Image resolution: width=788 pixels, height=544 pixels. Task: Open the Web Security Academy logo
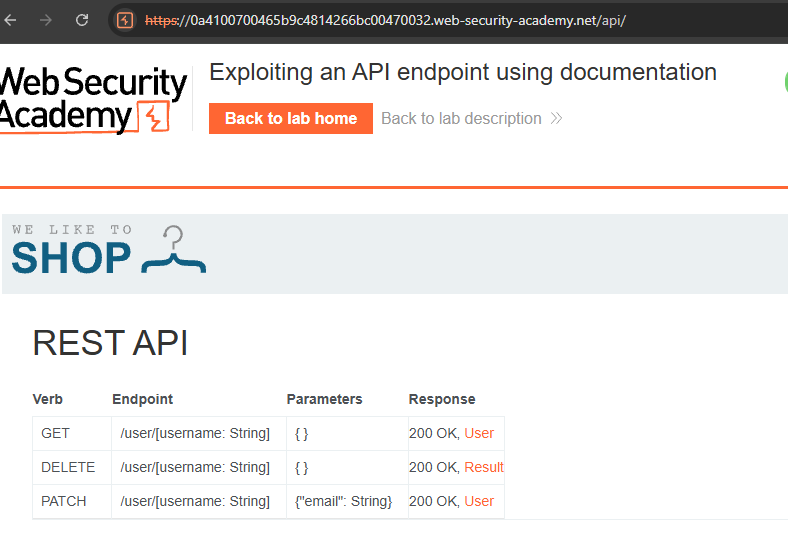[93, 99]
